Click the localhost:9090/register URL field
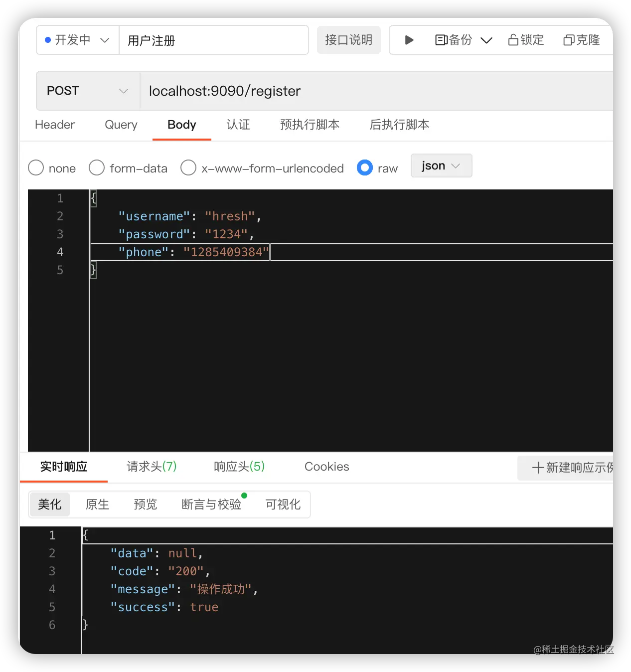 [x=224, y=91]
